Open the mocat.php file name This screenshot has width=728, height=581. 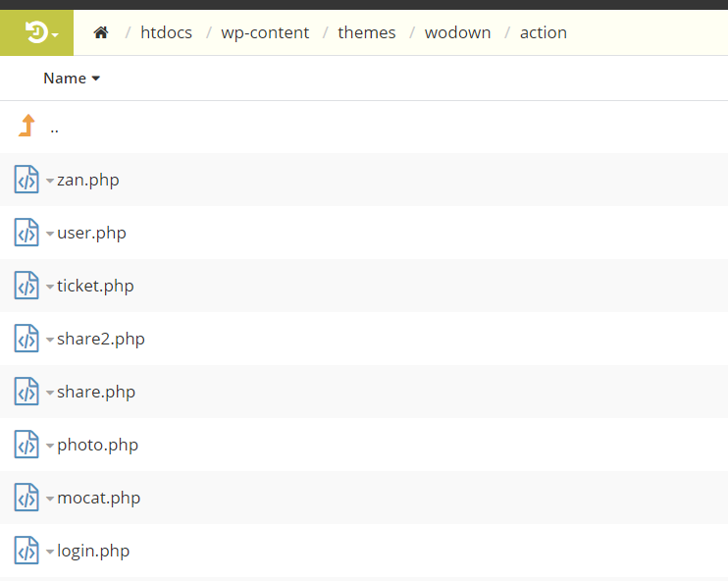[98, 498]
